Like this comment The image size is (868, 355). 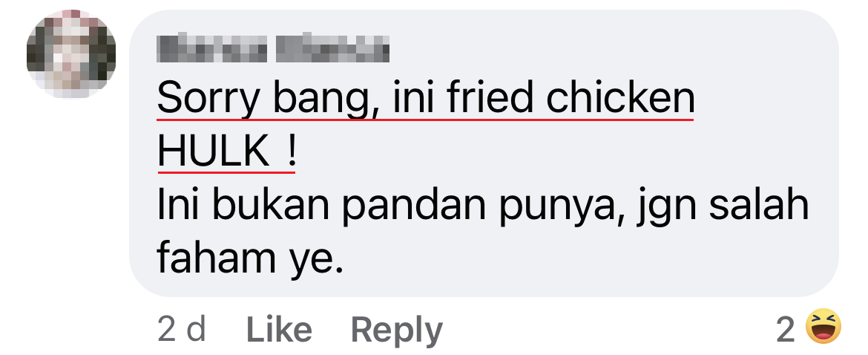click(x=279, y=330)
